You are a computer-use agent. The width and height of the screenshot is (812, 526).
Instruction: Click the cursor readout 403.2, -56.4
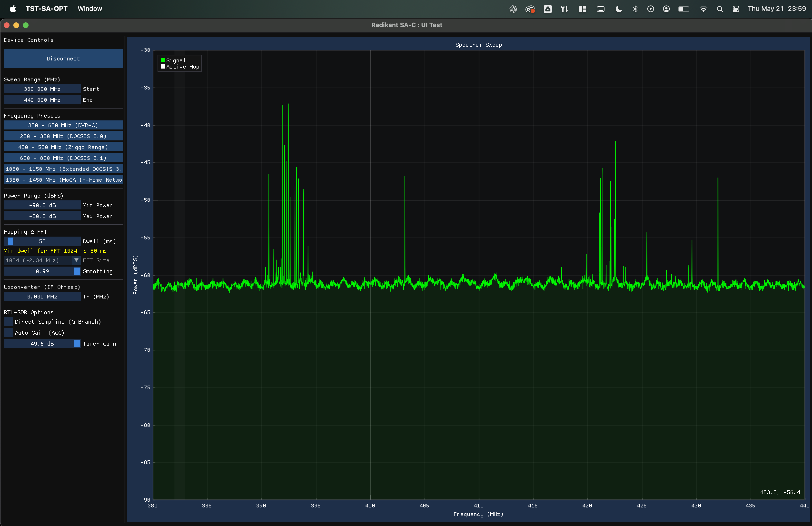(780, 492)
